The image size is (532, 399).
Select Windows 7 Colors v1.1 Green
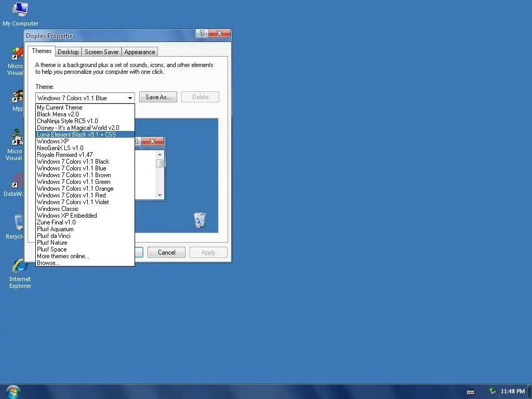pos(85,182)
